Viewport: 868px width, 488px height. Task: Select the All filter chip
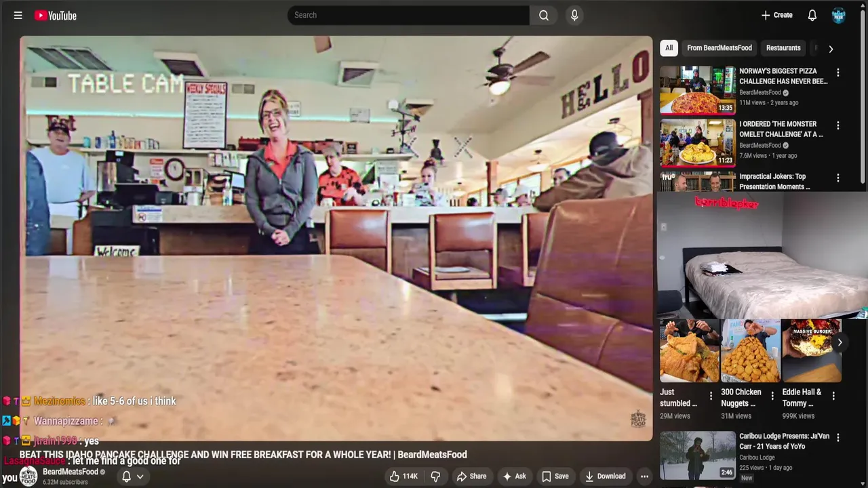(669, 48)
